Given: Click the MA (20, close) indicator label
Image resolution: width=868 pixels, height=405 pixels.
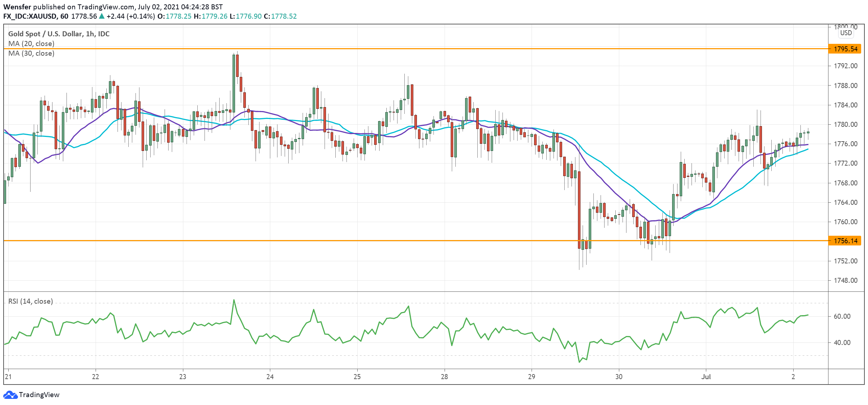Looking at the screenshot, I should [31, 43].
